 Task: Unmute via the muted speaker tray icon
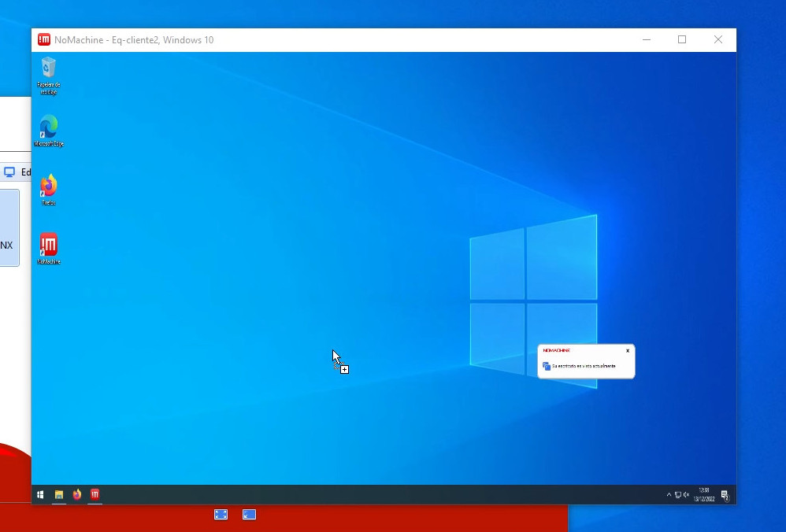(686, 495)
